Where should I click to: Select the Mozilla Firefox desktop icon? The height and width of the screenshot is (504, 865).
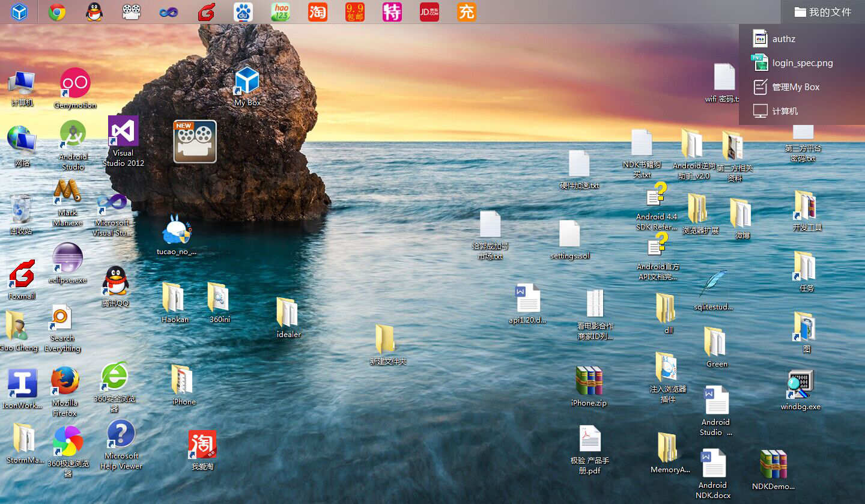click(x=65, y=392)
